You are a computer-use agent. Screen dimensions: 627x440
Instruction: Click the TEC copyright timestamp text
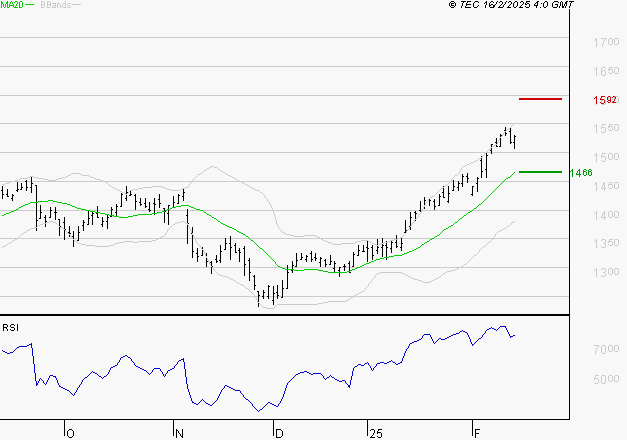pos(511,5)
